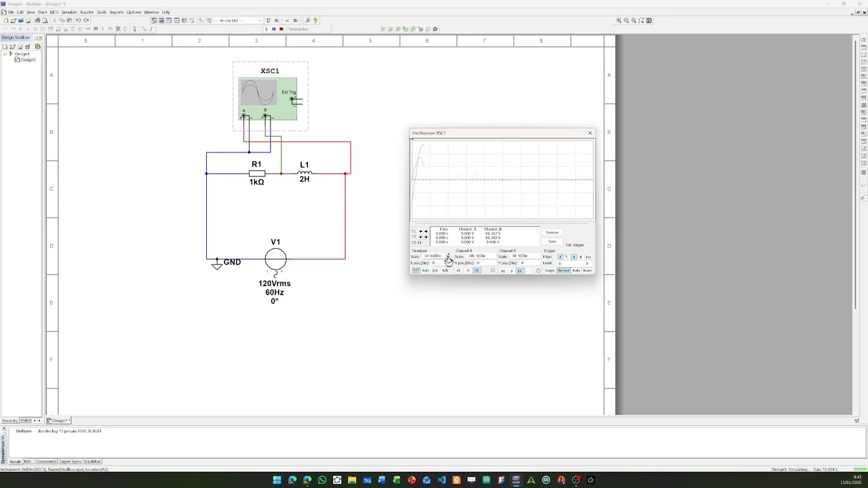Click the New design toolbar icon
Viewport: 868px width, 488px height.
[6, 20]
